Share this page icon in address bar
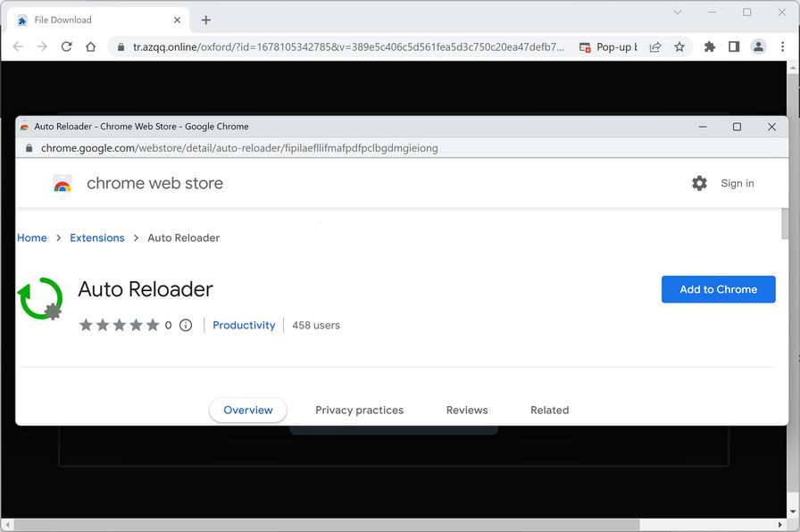 click(655, 47)
